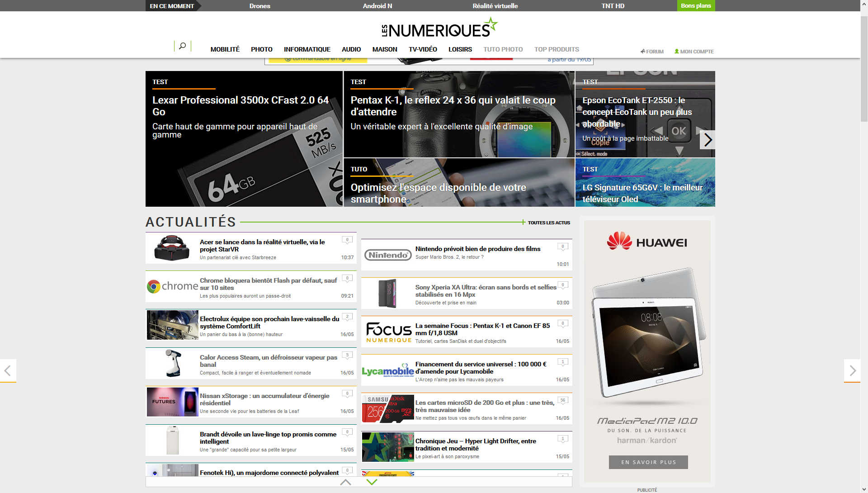Click the comment bubble on Acer StarVR article
The height and width of the screenshot is (493, 868).
coord(347,240)
